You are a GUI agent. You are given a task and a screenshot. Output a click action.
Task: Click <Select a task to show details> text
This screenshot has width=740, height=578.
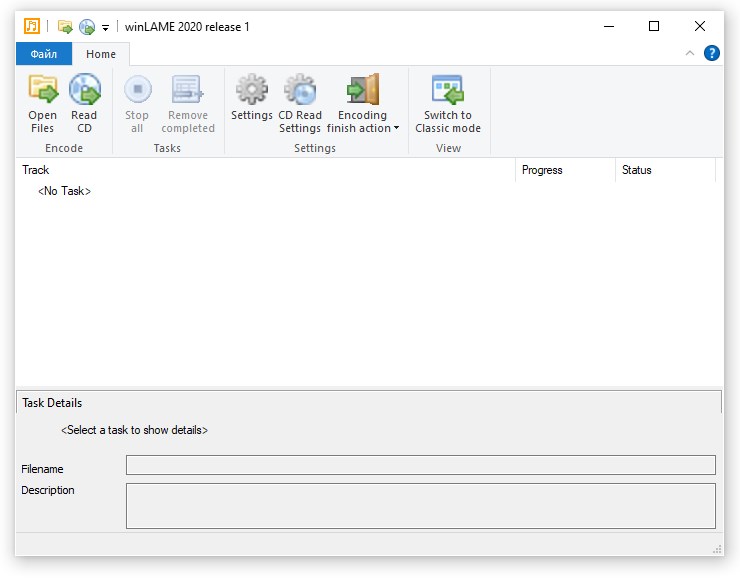pos(135,430)
